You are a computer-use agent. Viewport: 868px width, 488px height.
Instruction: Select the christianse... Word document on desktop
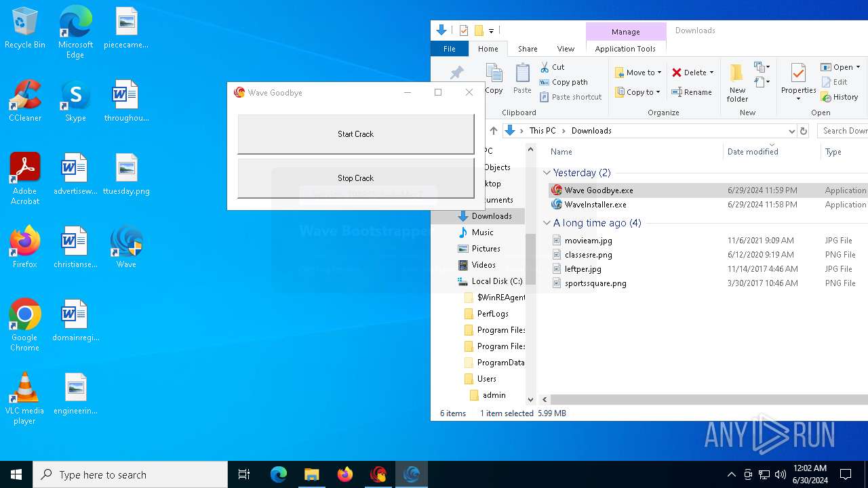click(x=75, y=248)
